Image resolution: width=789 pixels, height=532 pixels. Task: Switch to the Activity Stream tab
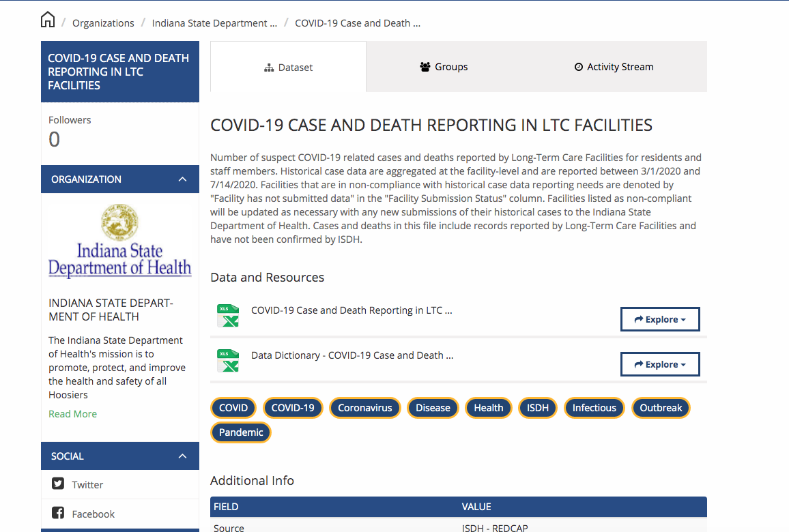(614, 67)
